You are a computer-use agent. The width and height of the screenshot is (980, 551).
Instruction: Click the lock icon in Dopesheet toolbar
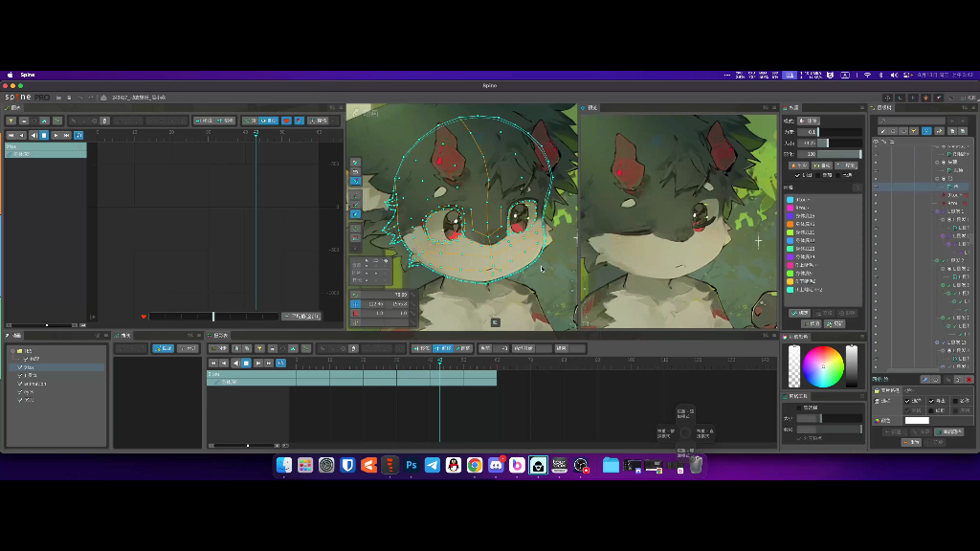(x=353, y=348)
